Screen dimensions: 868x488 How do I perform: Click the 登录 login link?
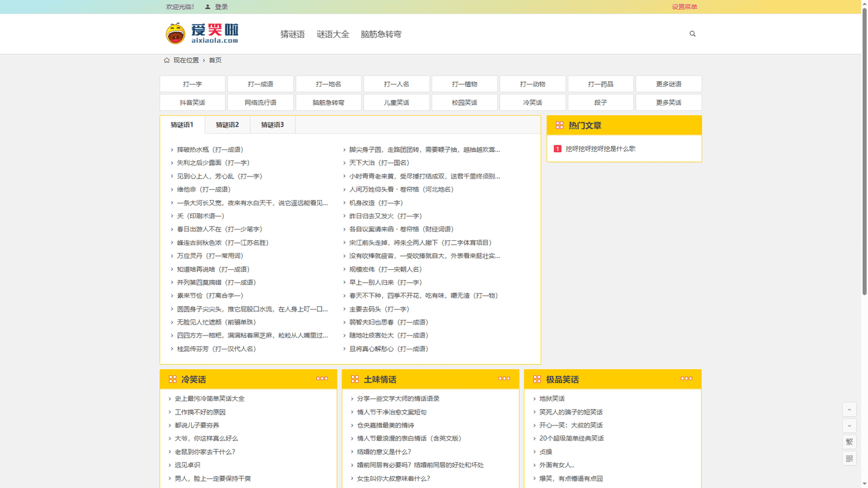point(221,7)
